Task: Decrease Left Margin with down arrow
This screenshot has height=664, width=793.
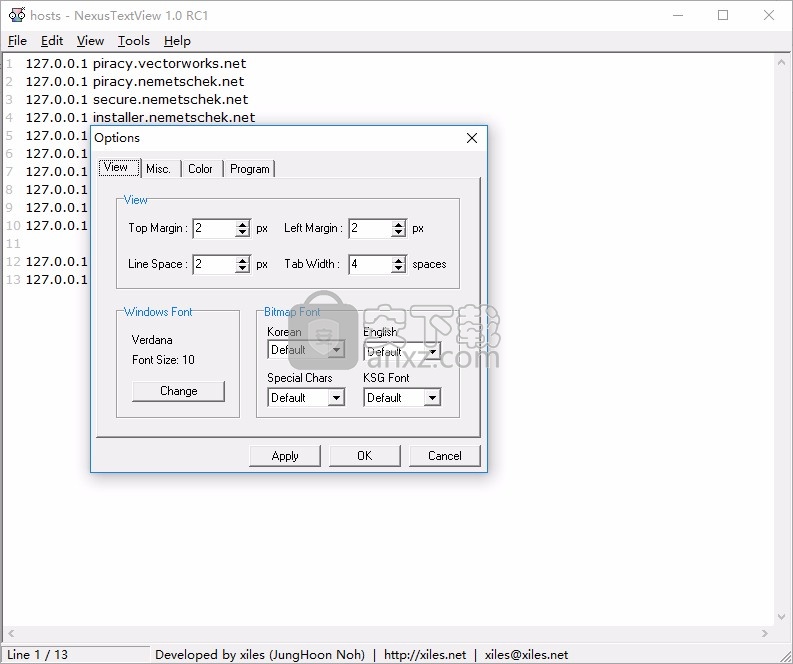Action: (x=399, y=233)
